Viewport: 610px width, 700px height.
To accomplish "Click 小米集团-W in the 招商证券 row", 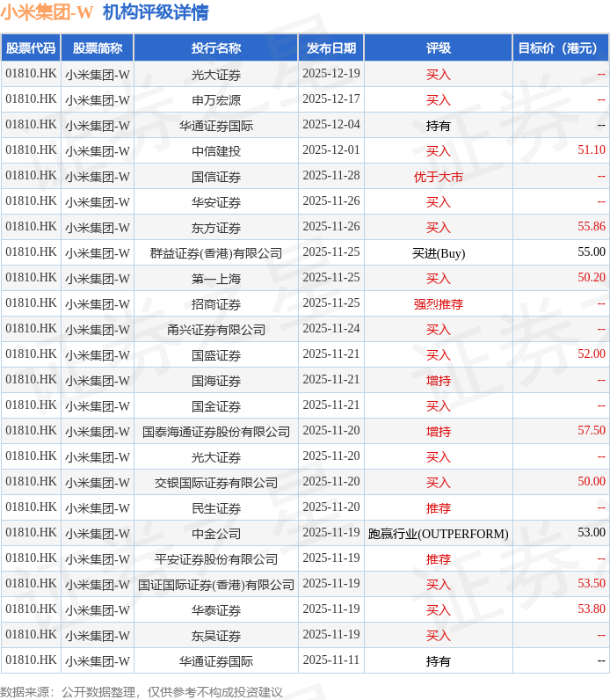I will coord(98,304).
